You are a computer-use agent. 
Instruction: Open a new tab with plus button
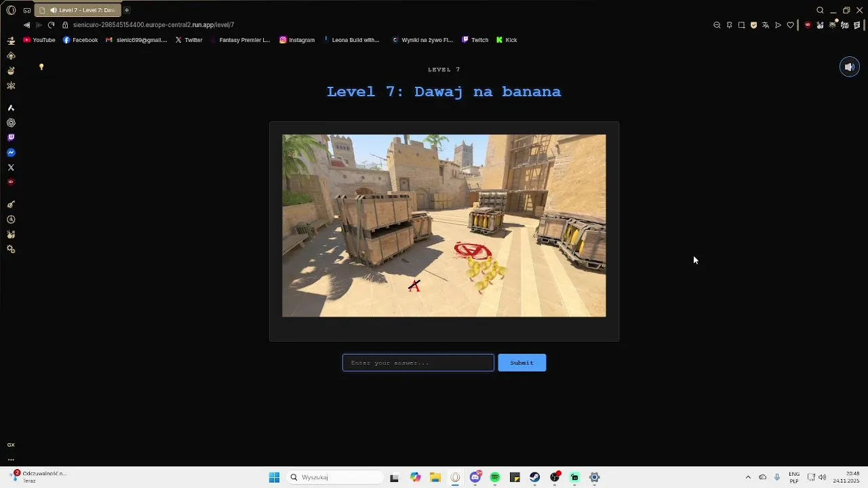(x=126, y=10)
